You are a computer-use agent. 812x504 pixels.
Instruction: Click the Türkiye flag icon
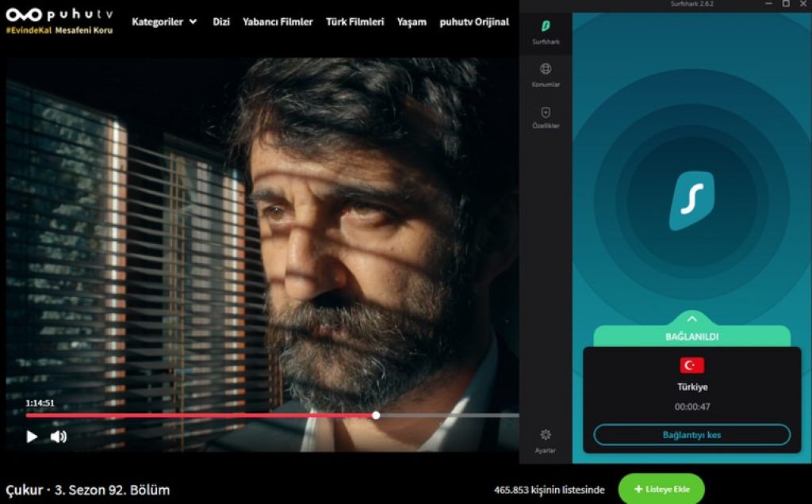click(691, 365)
